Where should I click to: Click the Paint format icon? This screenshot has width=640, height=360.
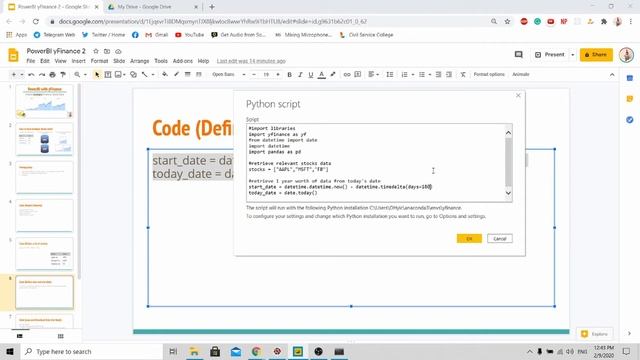click(x=63, y=75)
